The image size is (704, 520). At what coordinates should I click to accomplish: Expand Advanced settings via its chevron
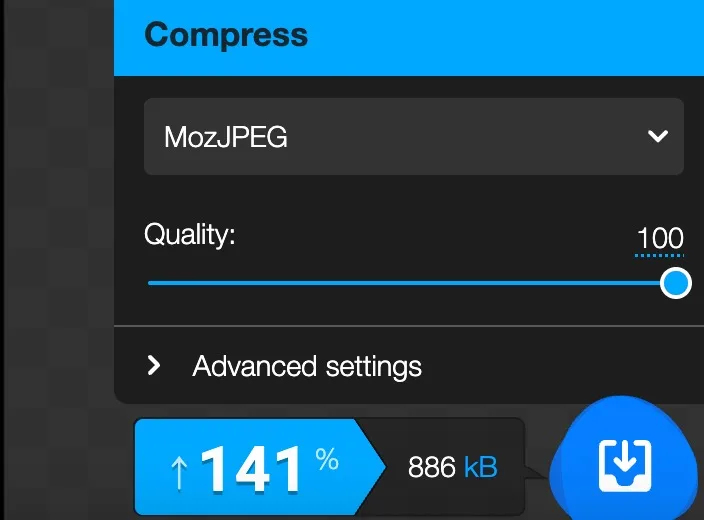[154, 366]
